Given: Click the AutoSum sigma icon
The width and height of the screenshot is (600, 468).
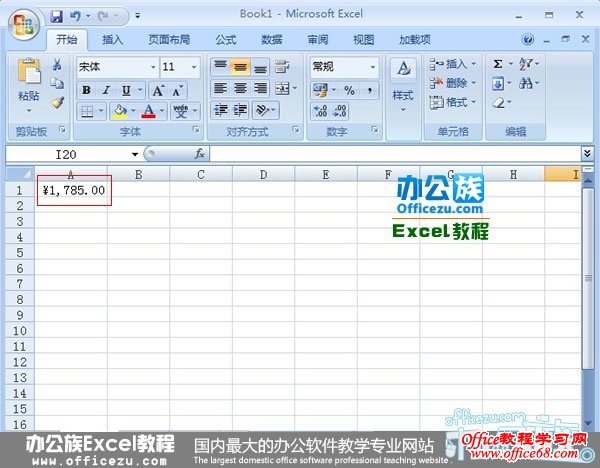Looking at the screenshot, I should pos(498,64).
